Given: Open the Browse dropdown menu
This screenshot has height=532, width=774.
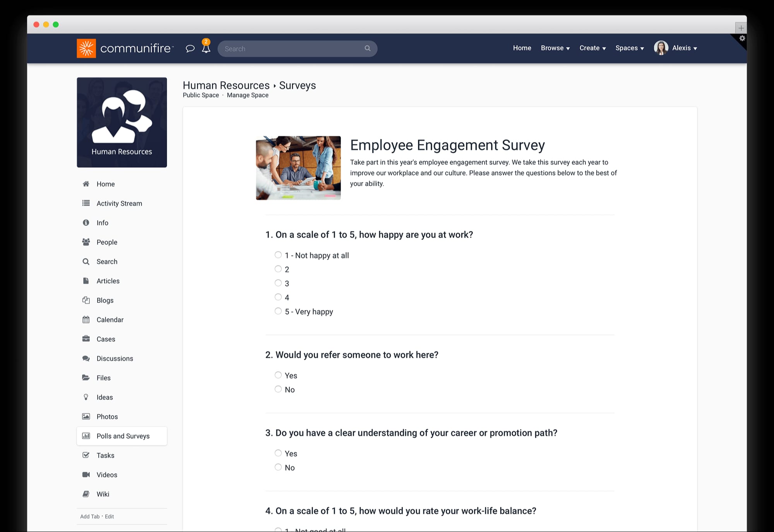Looking at the screenshot, I should point(555,48).
